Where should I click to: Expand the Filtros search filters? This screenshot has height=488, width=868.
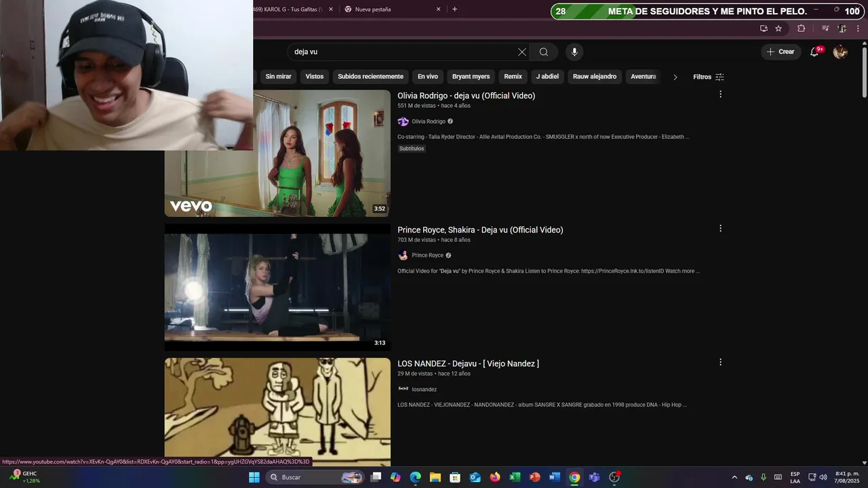click(x=709, y=77)
